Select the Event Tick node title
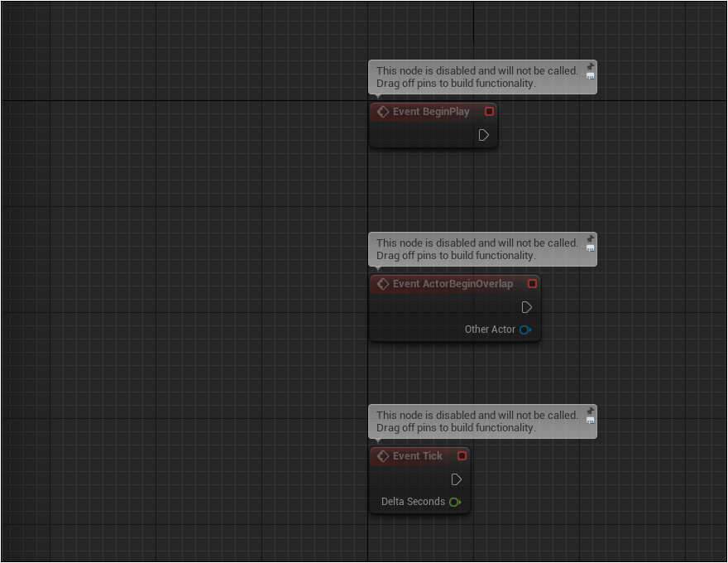728x563 pixels. (418, 456)
